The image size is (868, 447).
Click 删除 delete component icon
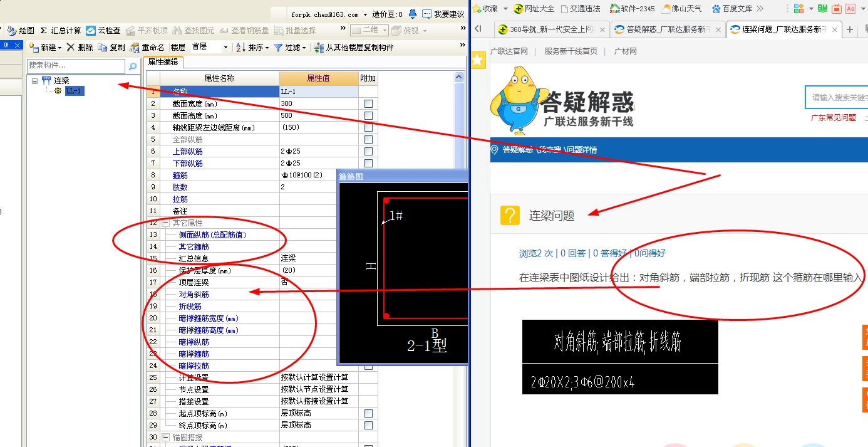(x=80, y=48)
